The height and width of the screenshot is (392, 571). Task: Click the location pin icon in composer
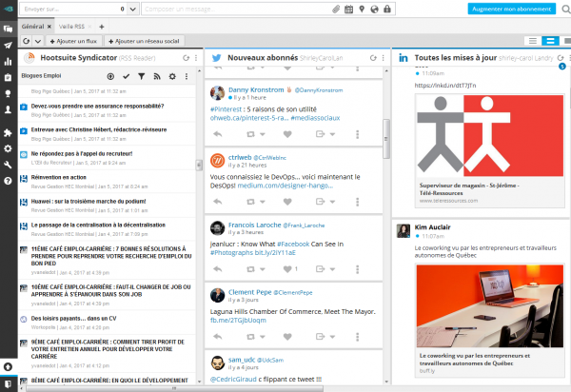[x=362, y=10]
